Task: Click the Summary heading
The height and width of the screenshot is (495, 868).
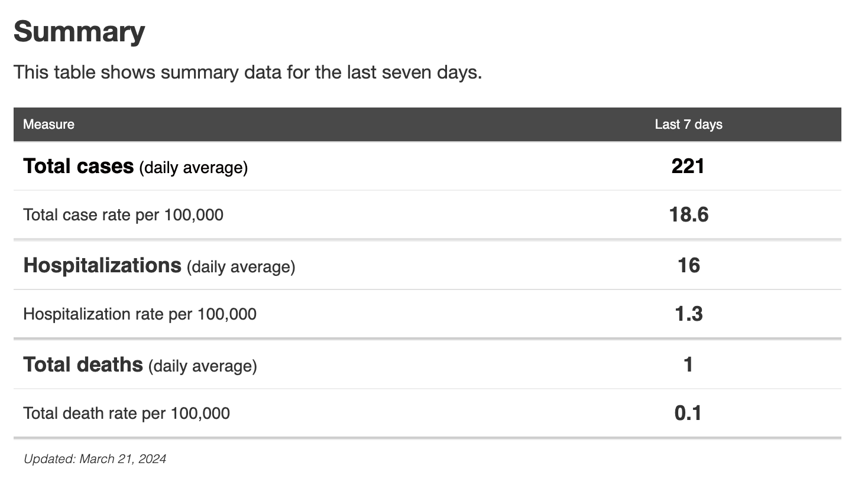Action: pyautogui.click(x=79, y=32)
